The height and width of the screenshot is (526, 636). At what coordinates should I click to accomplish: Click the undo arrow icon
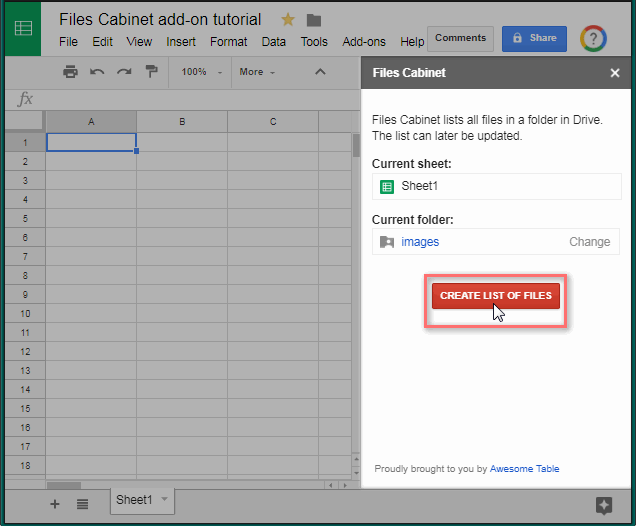coord(97,72)
